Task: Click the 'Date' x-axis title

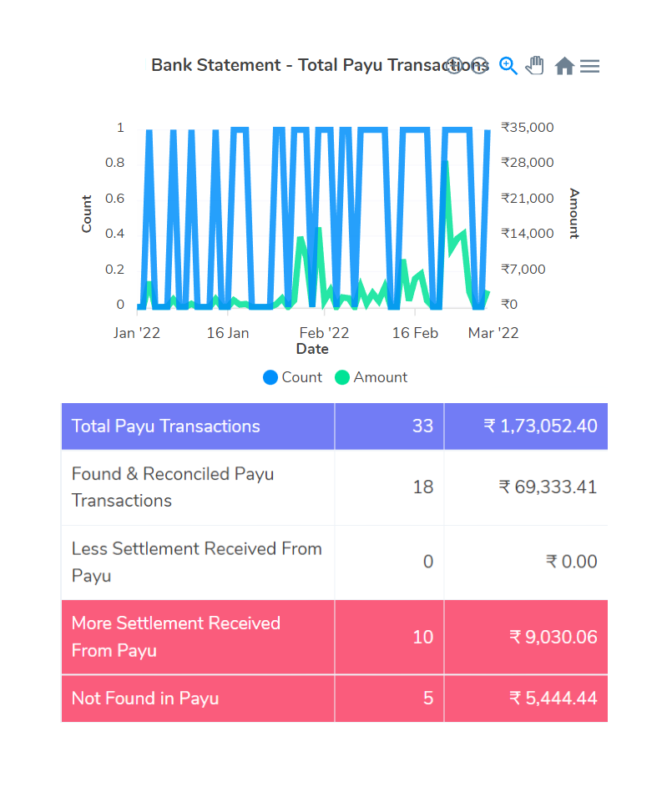Action: [313, 349]
